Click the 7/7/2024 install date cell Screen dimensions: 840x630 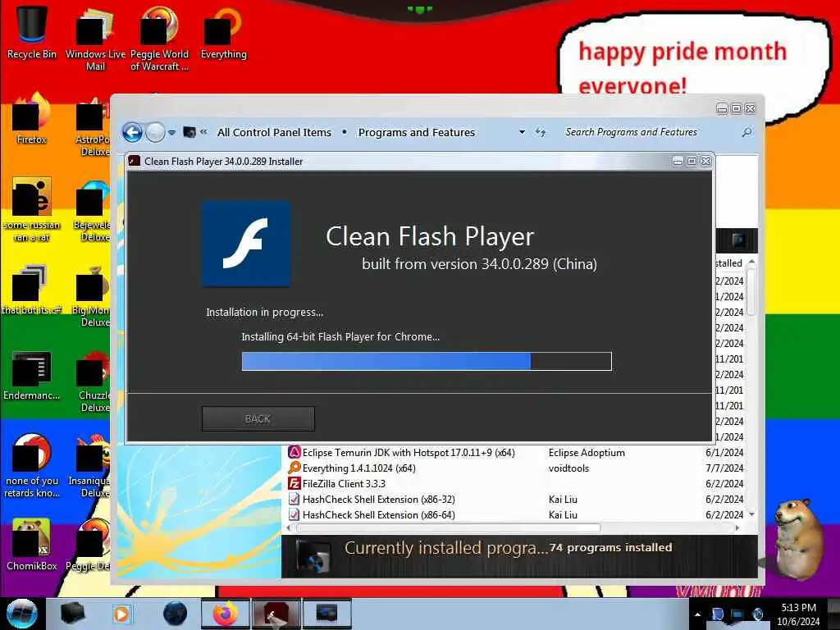(x=724, y=468)
